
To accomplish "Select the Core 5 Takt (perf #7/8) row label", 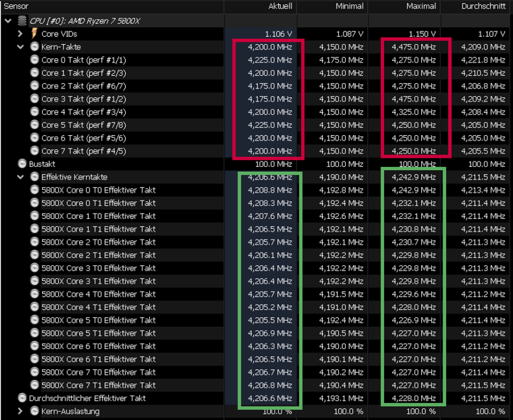I will tap(84, 125).
